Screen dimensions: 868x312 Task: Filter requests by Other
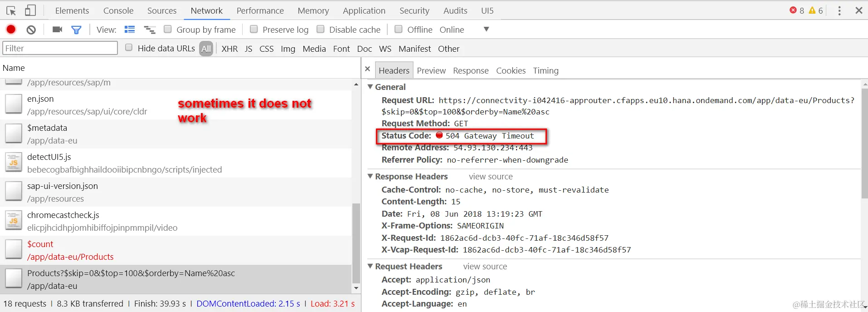tap(449, 49)
